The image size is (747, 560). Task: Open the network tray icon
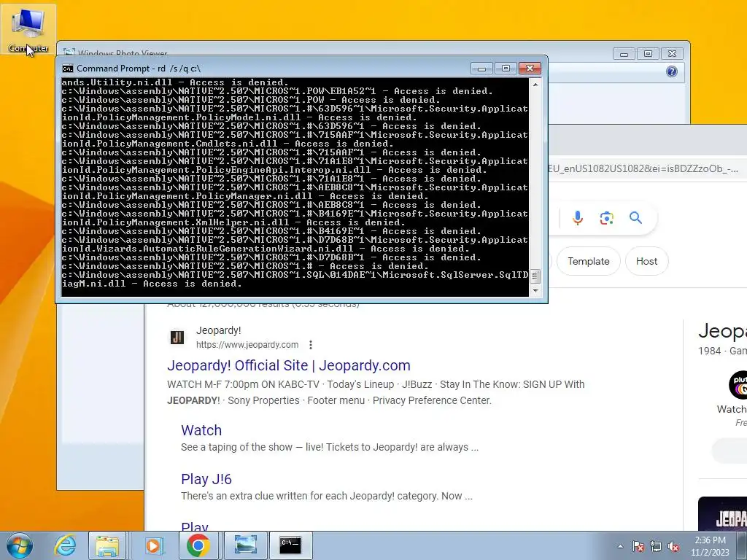(x=656, y=546)
